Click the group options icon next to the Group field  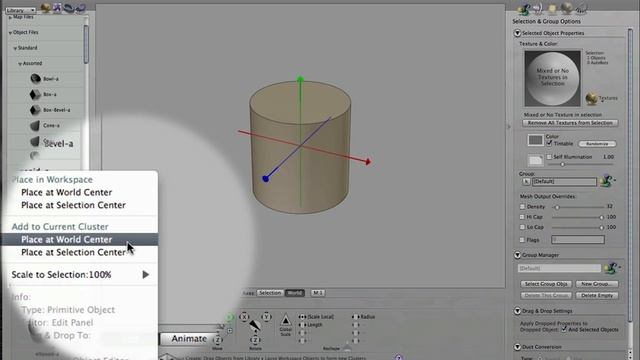click(607, 180)
